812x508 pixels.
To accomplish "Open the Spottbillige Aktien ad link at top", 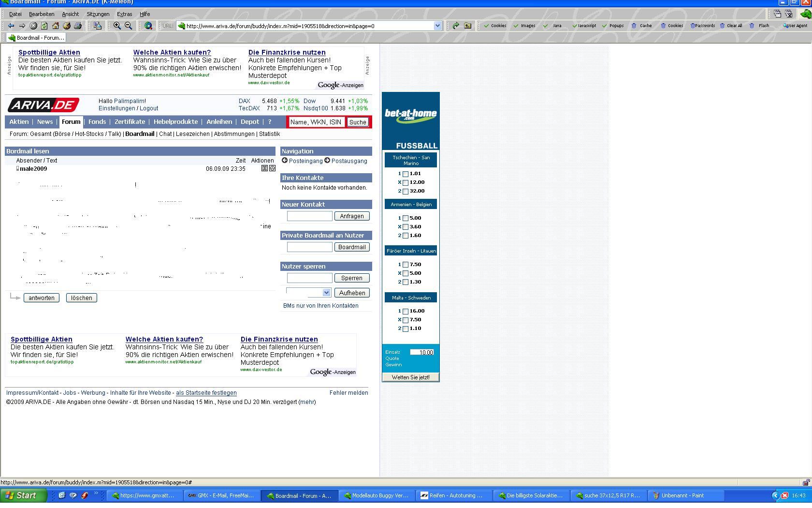I will 49,52.
